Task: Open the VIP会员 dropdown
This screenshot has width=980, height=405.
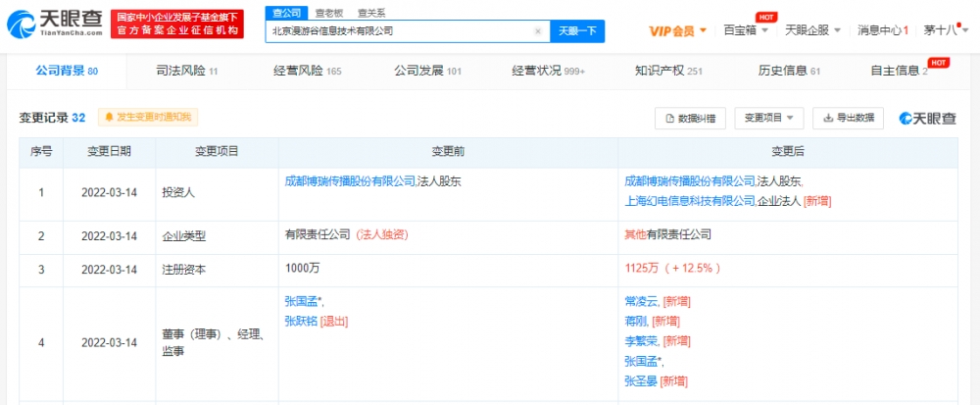Action: click(x=678, y=31)
